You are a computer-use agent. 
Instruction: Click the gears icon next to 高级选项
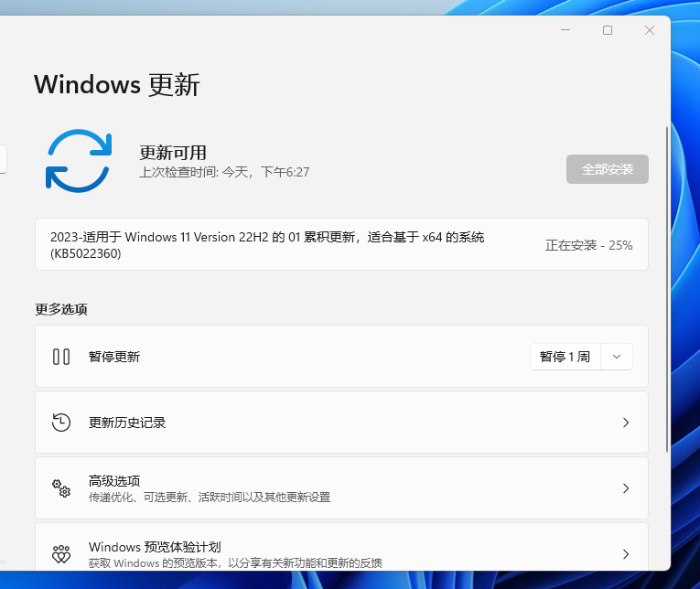pyautogui.click(x=61, y=488)
